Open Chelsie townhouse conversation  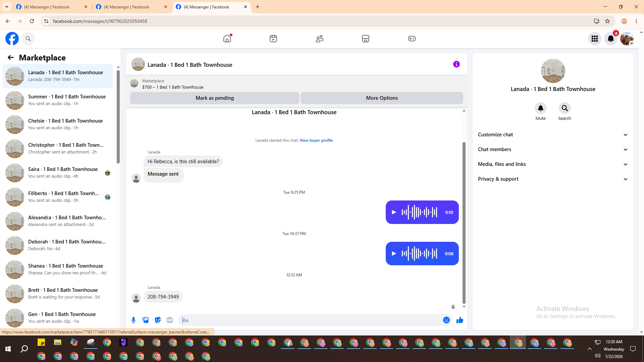(x=58, y=125)
